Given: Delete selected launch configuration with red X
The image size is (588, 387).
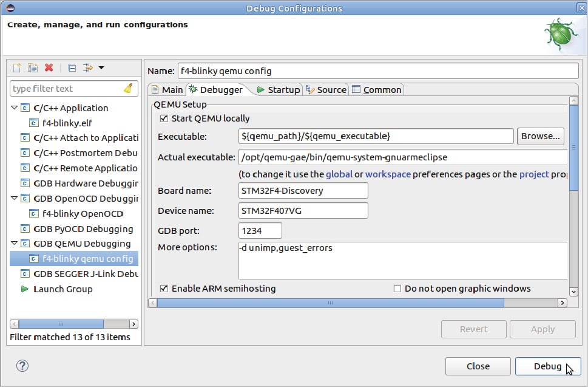Looking at the screenshot, I should coord(49,67).
